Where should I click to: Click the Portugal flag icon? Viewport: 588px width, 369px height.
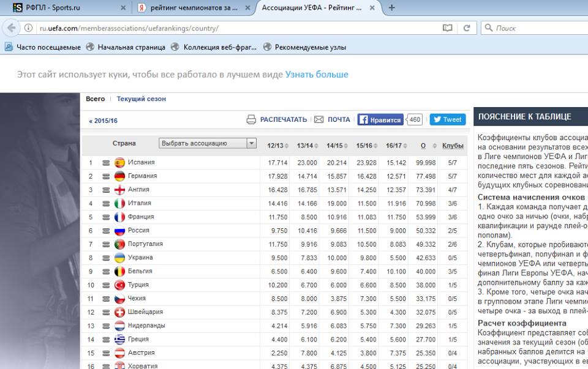coord(119,244)
